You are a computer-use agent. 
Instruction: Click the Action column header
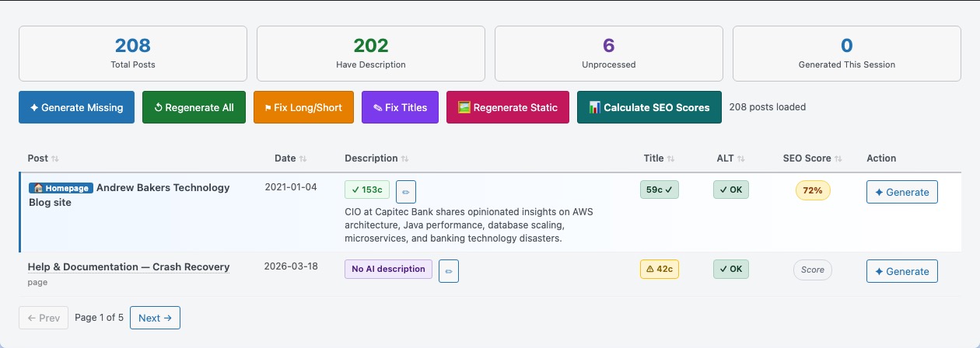point(881,158)
